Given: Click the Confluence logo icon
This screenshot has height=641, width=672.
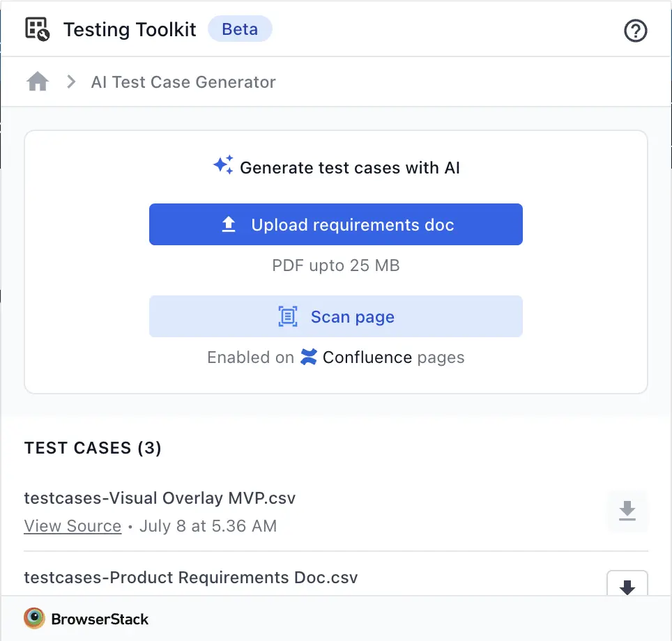Looking at the screenshot, I should tap(309, 357).
